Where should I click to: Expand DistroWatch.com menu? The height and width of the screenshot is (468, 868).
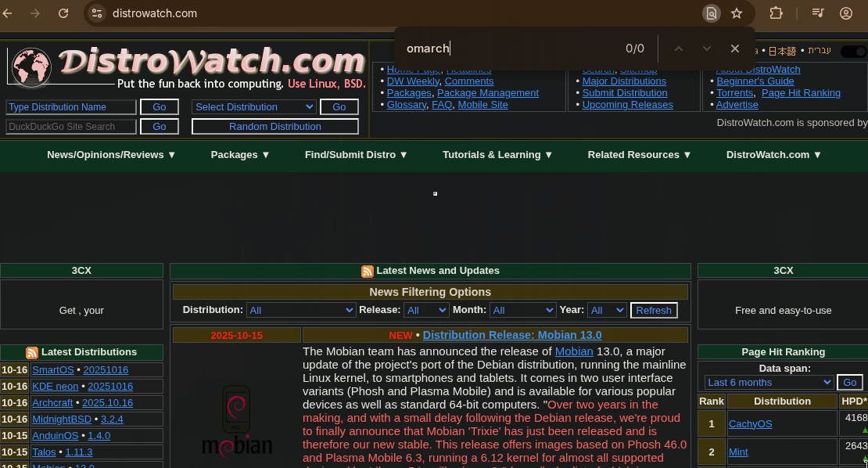(x=774, y=155)
